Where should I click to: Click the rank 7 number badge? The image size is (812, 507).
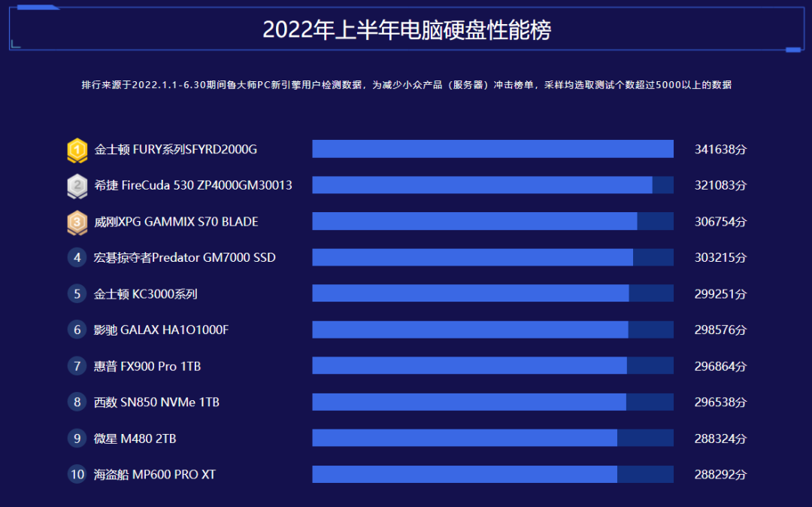tap(77, 366)
